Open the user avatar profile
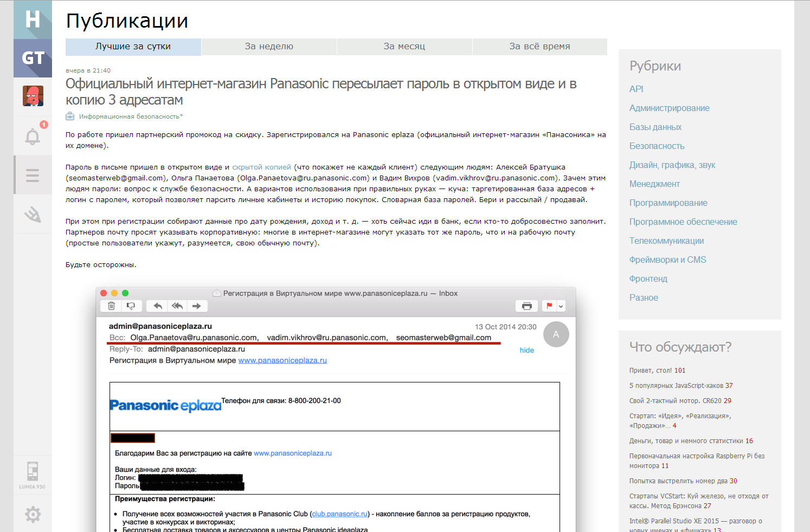This screenshot has height=532, width=810. tap(33, 96)
